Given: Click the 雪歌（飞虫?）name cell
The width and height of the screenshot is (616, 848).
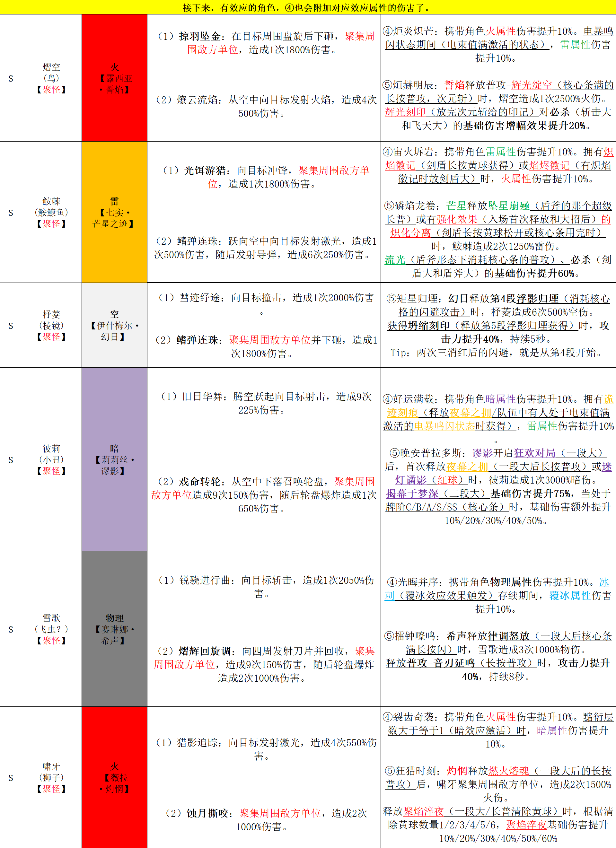Looking at the screenshot, I should point(51,629).
